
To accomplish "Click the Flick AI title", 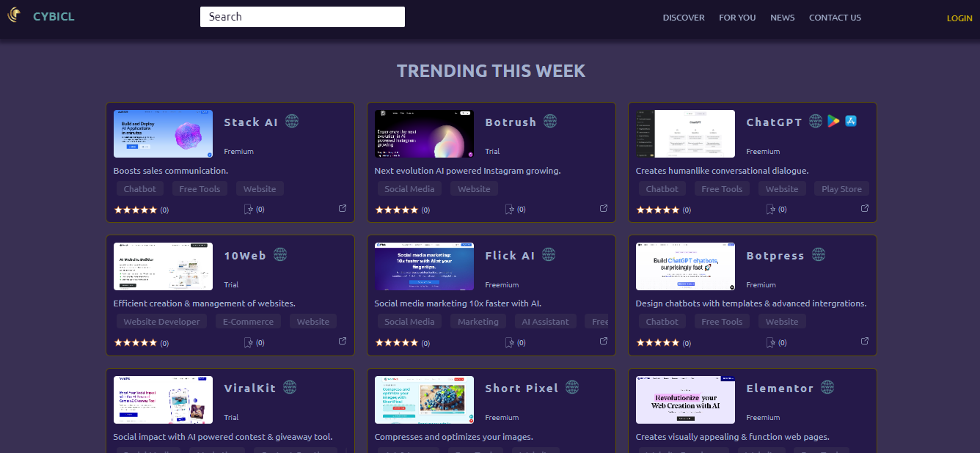I will (x=510, y=256).
